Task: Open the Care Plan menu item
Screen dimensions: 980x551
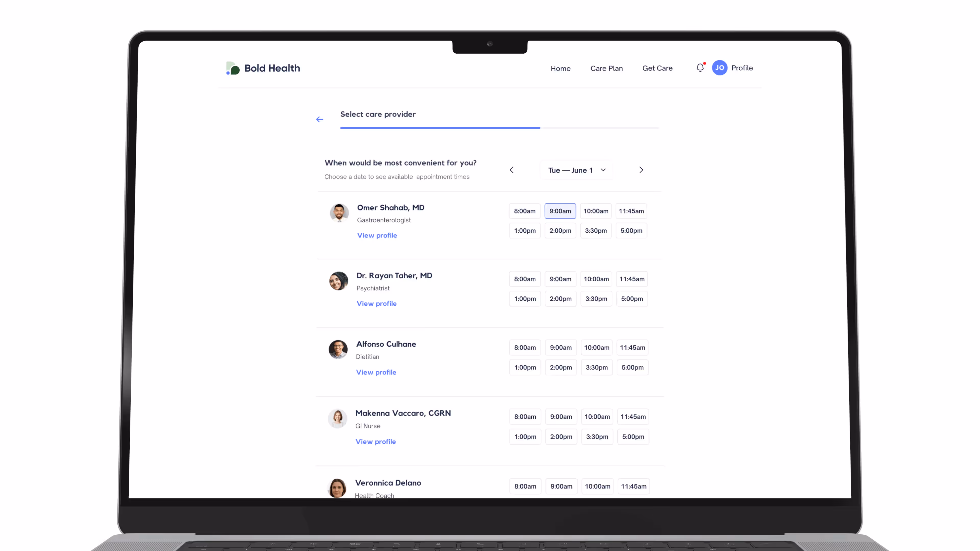Action: pos(606,68)
